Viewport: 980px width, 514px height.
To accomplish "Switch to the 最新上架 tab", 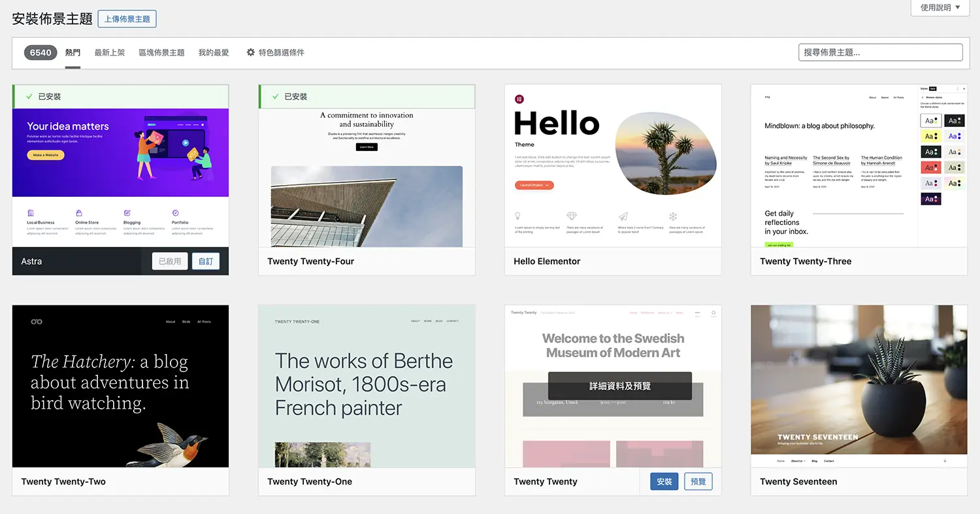I will (109, 52).
